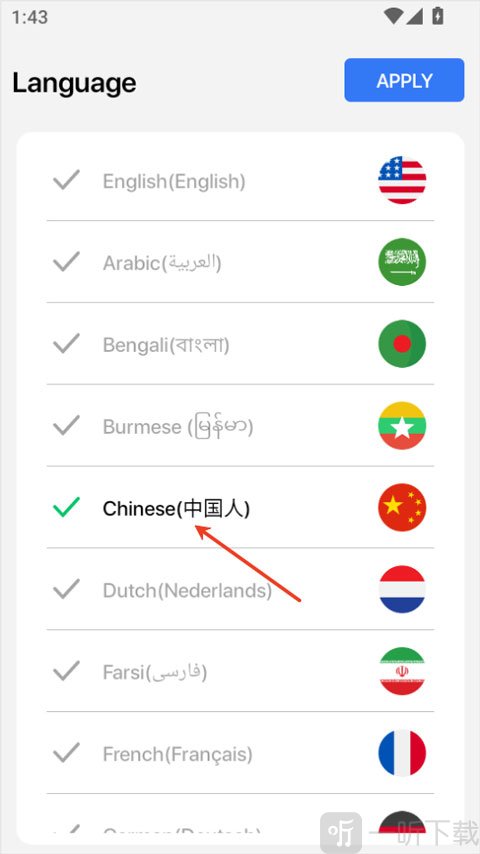Check the English language checkmark

(66, 180)
